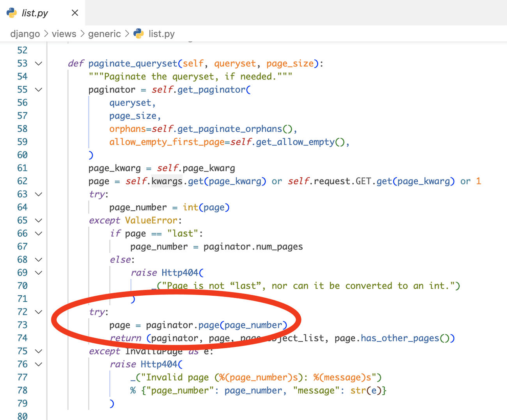
Task: Click get_paginator on line 55
Action: click(x=211, y=90)
